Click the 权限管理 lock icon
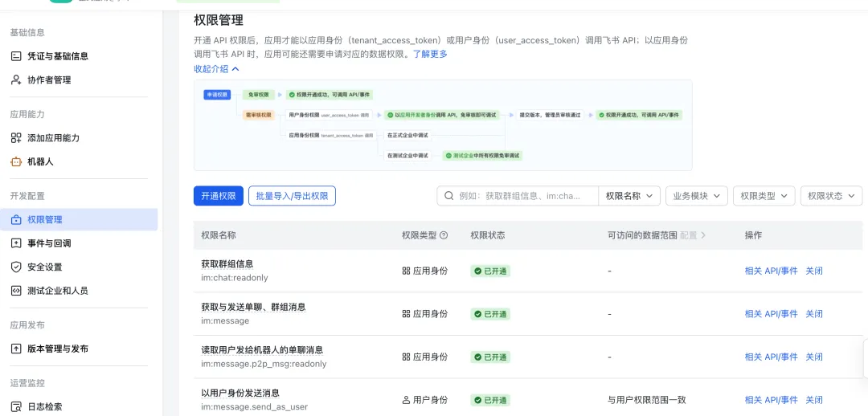The height and width of the screenshot is (416, 868). click(x=16, y=219)
